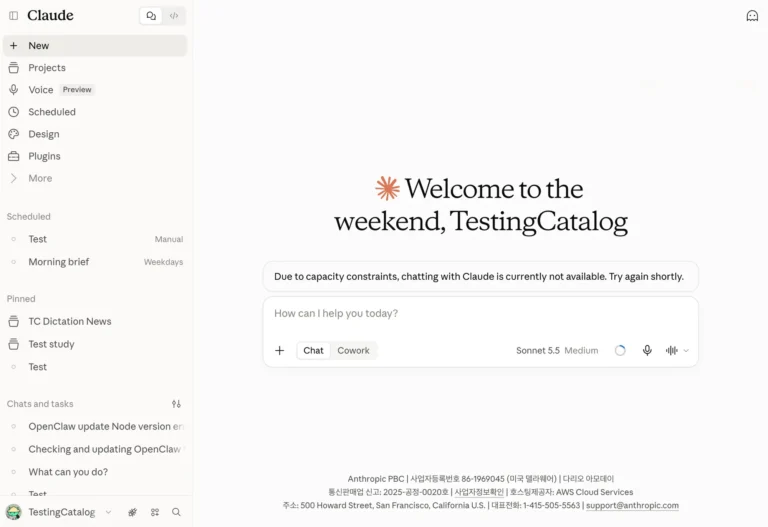Click the Pinned section header
The width and height of the screenshot is (768, 527).
(x=21, y=299)
